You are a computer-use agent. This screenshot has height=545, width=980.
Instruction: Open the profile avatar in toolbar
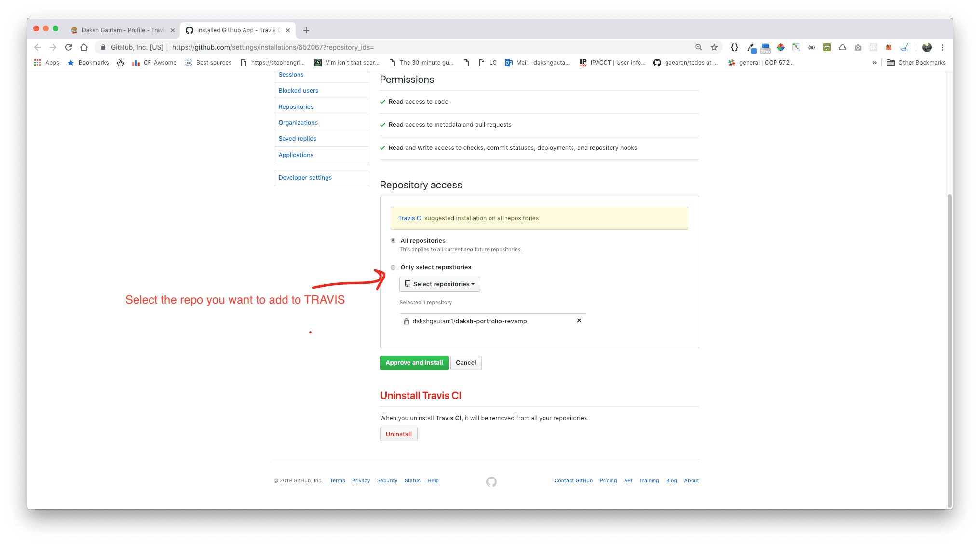(927, 47)
